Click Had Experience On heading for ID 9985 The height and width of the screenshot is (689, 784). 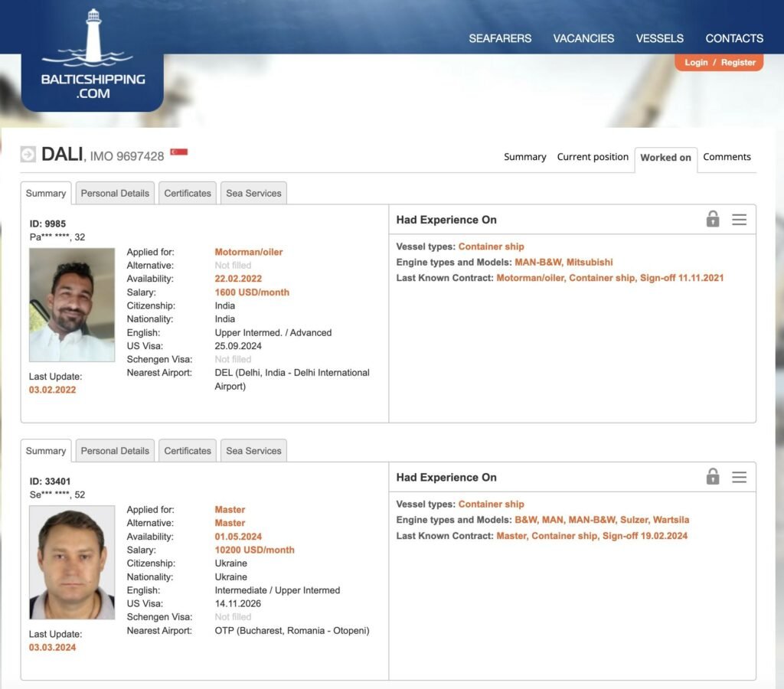pos(446,220)
